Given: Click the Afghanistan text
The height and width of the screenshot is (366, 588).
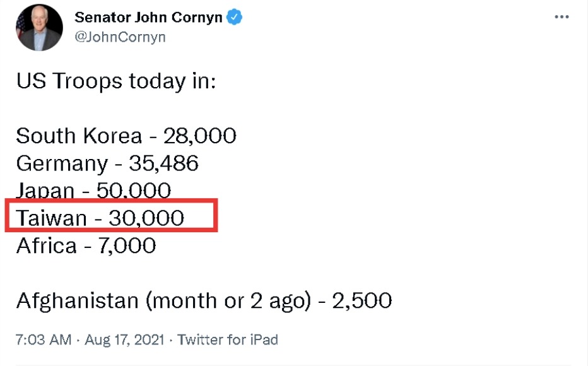Looking at the screenshot, I should [77, 300].
